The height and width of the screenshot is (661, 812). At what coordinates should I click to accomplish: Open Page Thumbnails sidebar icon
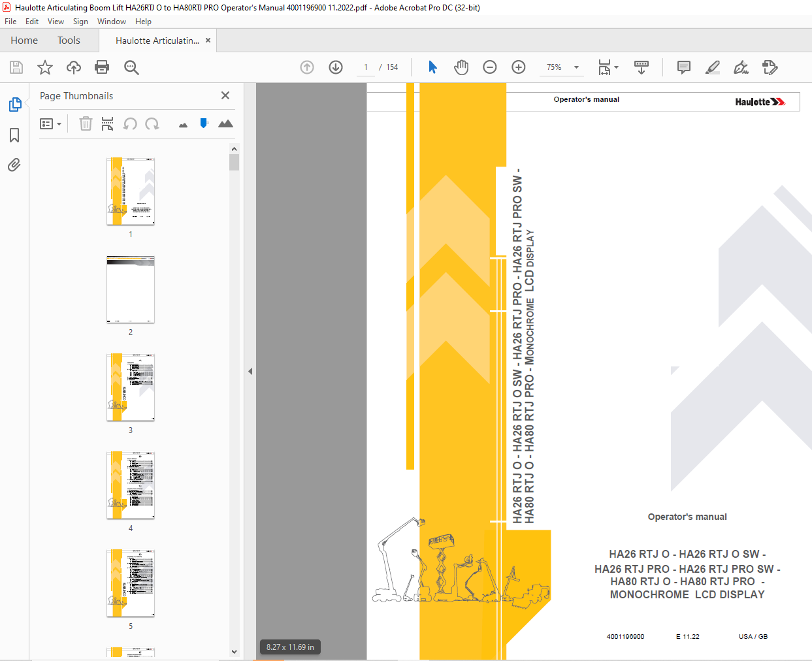pyautogui.click(x=14, y=105)
